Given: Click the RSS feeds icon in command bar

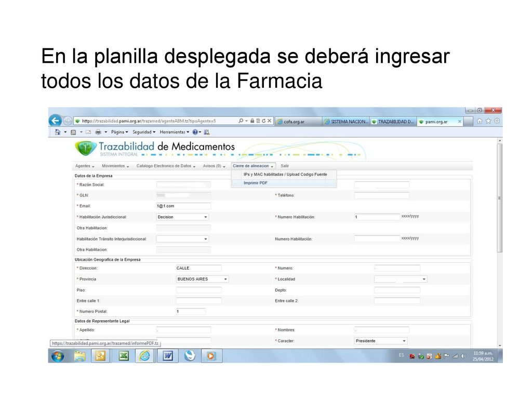Looking at the screenshot, I should 73,132.
